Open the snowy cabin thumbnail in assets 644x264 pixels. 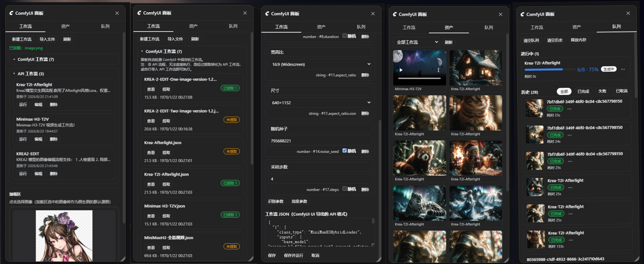476,68
